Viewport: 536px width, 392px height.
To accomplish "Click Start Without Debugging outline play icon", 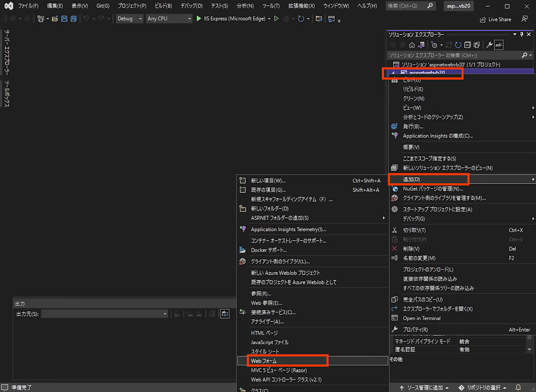I will tap(276, 19).
